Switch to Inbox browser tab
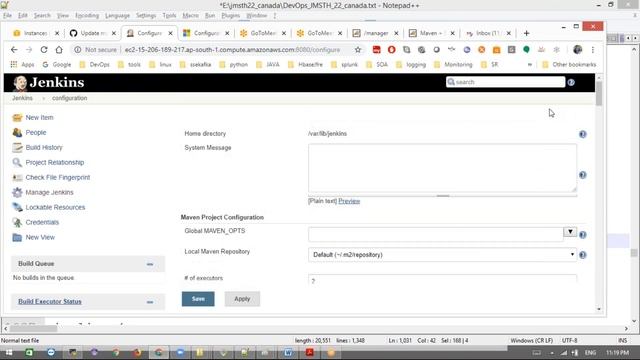 (487, 33)
